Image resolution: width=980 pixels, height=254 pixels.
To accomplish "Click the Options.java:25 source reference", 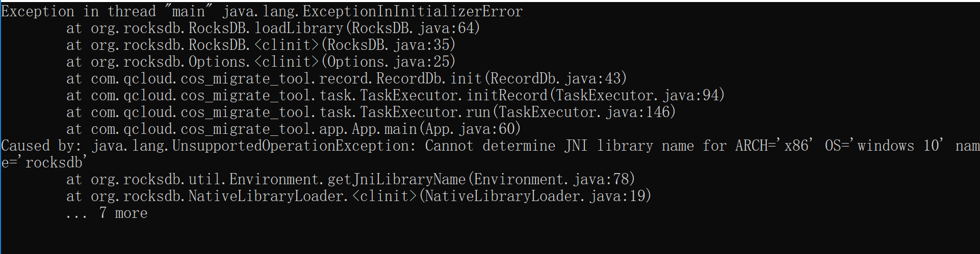I will click(389, 62).
